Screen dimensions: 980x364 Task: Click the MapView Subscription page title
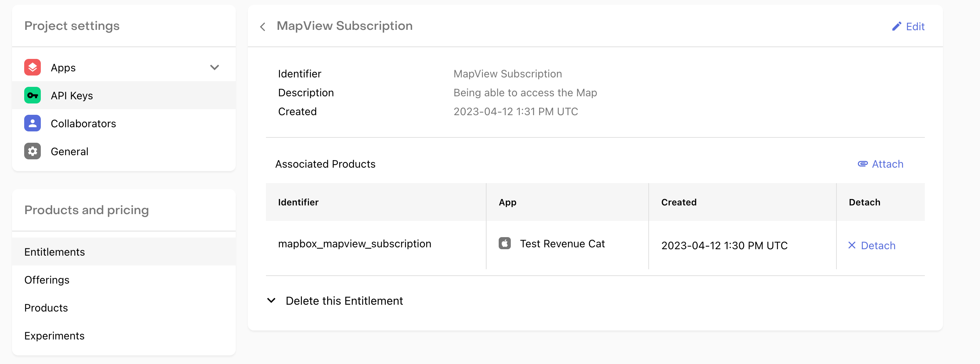(x=344, y=26)
